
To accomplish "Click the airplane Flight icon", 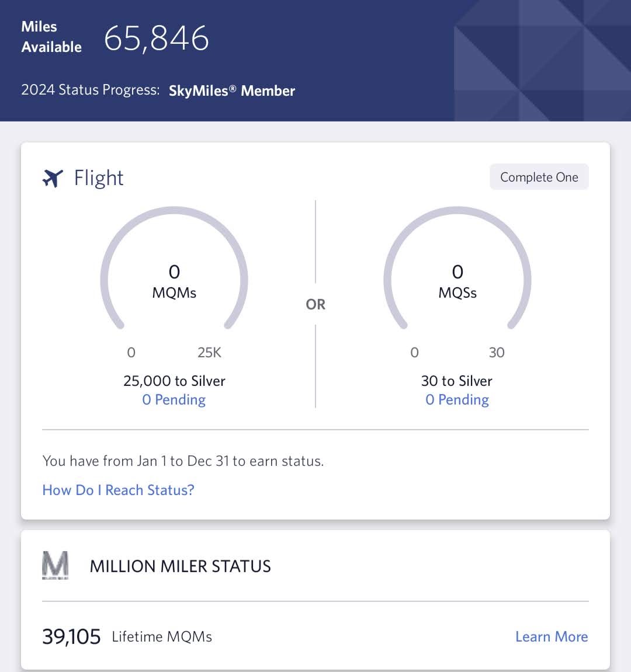I will pyautogui.click(x=53, y=178).
